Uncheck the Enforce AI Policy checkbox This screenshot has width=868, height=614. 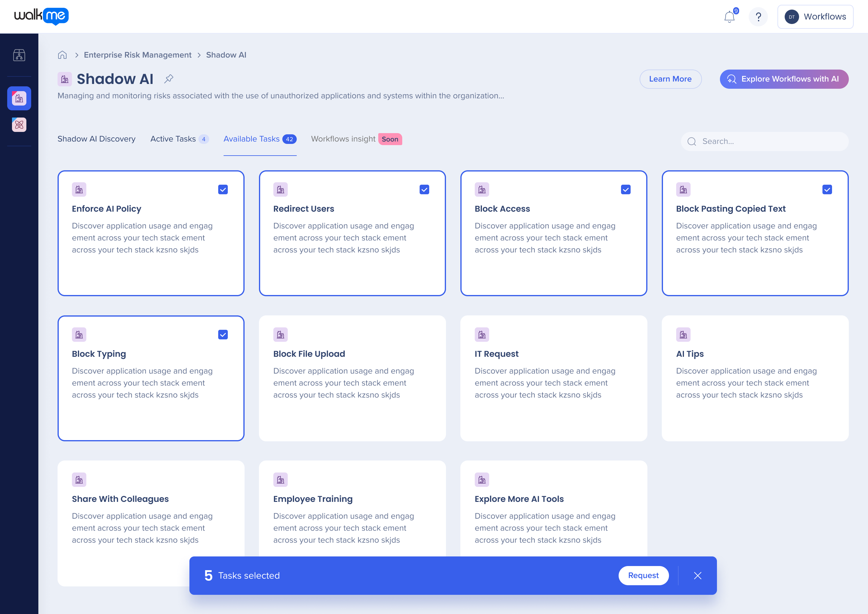point(223,189)
